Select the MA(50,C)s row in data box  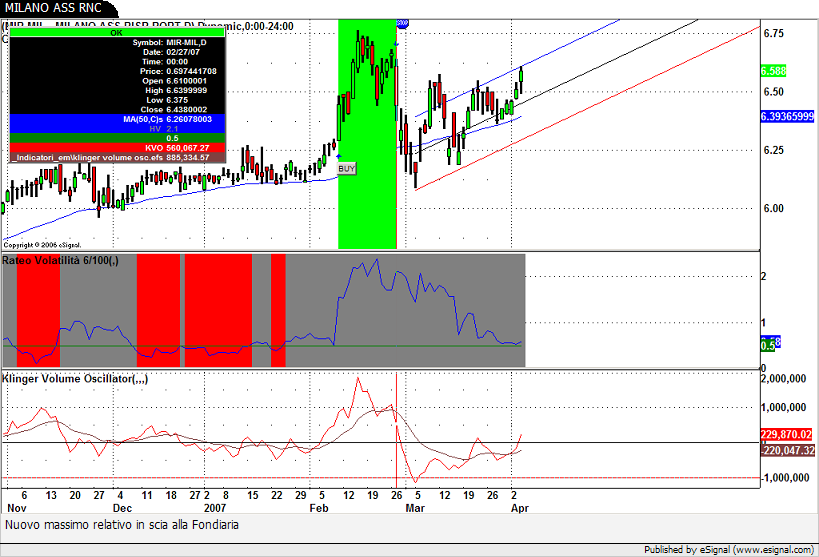[117, 119]
